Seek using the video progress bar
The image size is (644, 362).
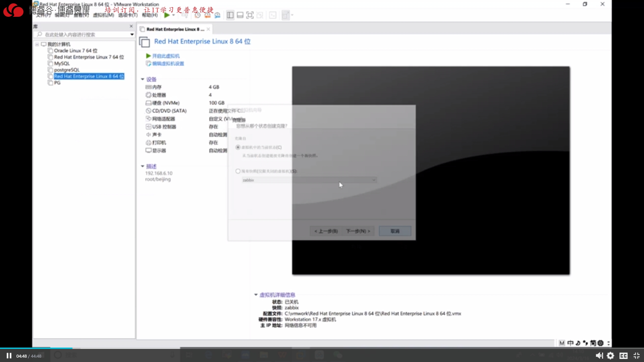tap(322, 348)
